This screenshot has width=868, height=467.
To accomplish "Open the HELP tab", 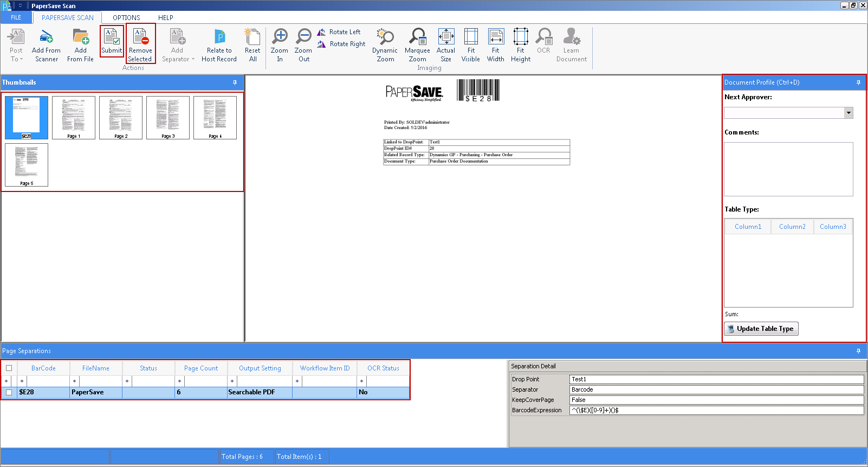I will coord(166,17).
